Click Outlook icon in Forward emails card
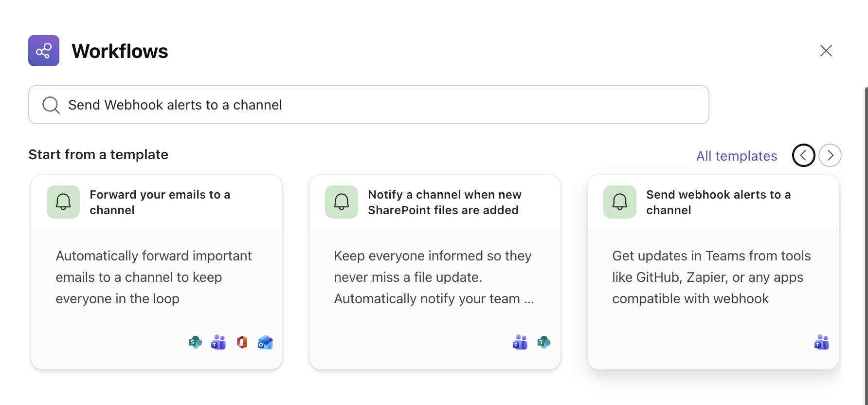Image resolution: width=868 pixels, height=405 pixels. tap(265, 343)
